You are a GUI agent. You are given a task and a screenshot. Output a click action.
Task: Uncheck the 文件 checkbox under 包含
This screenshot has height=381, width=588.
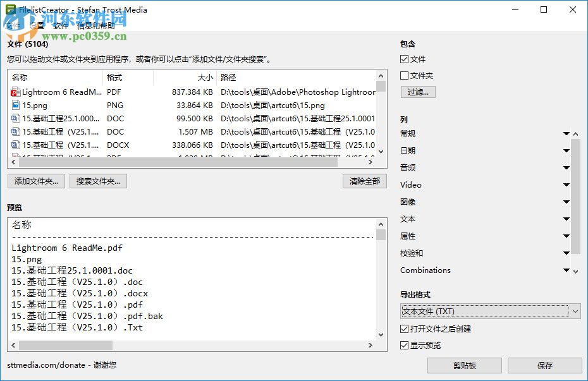[403, 59]
